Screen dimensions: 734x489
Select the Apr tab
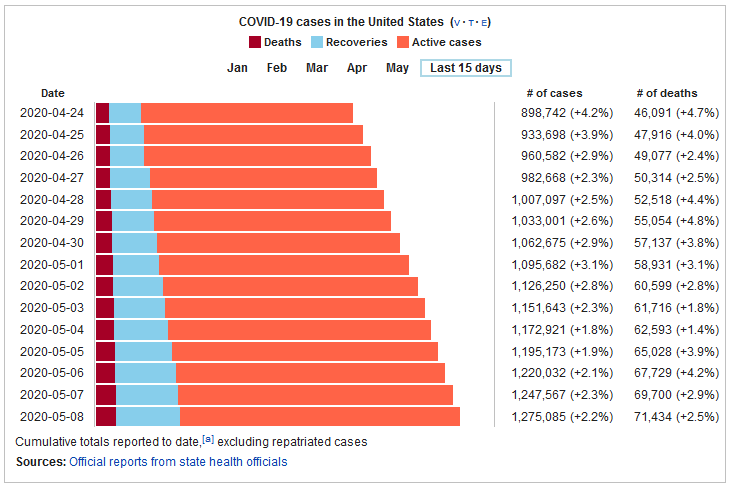click(x=357, y=68)
